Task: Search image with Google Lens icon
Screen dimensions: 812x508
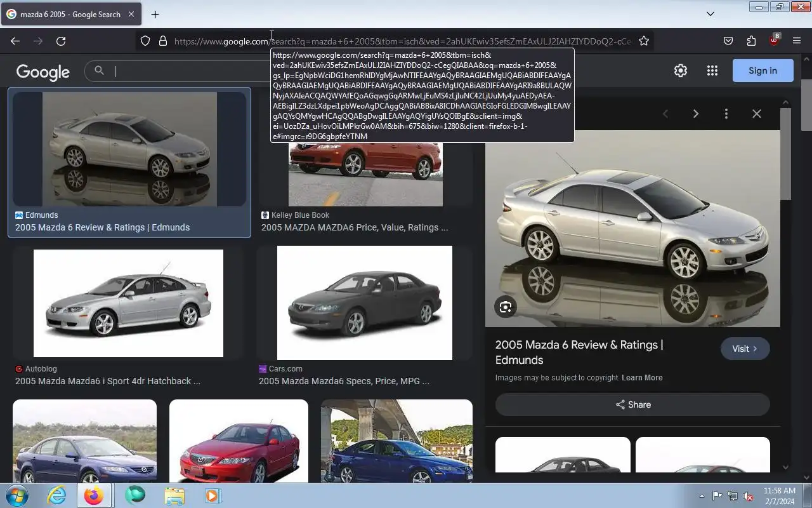Action: tap(506, 307)
